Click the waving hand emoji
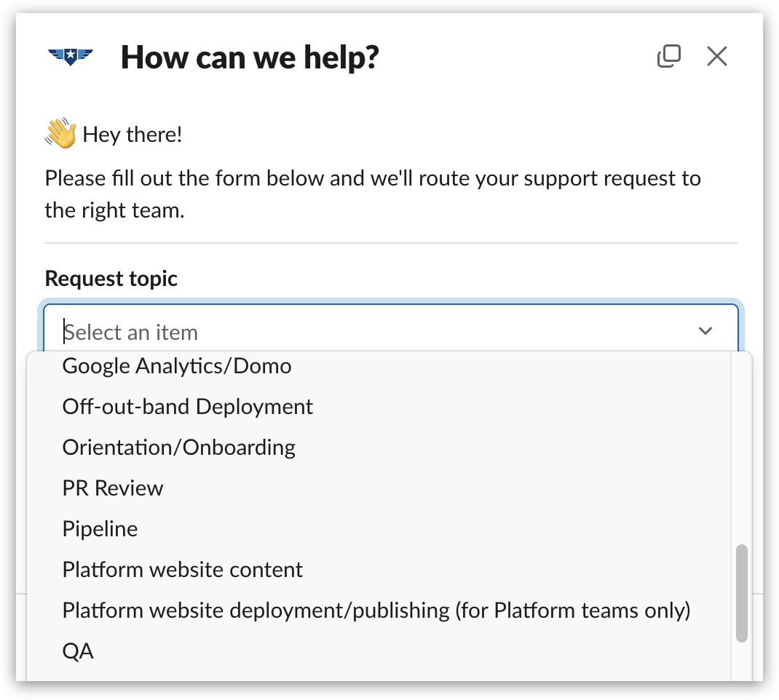 point(60,135)
